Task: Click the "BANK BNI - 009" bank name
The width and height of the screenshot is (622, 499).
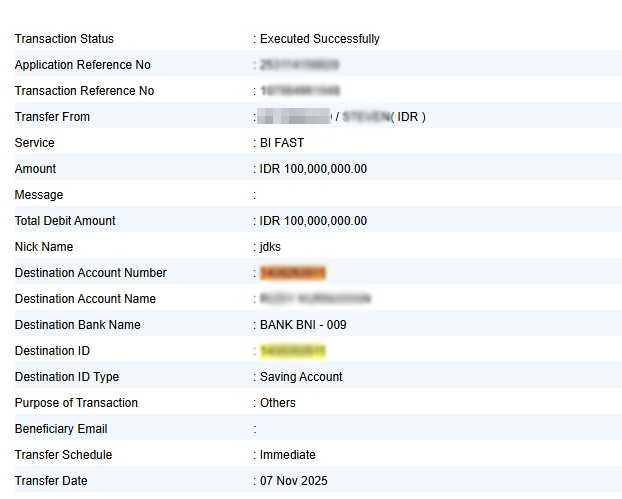Action: (303, 325)
